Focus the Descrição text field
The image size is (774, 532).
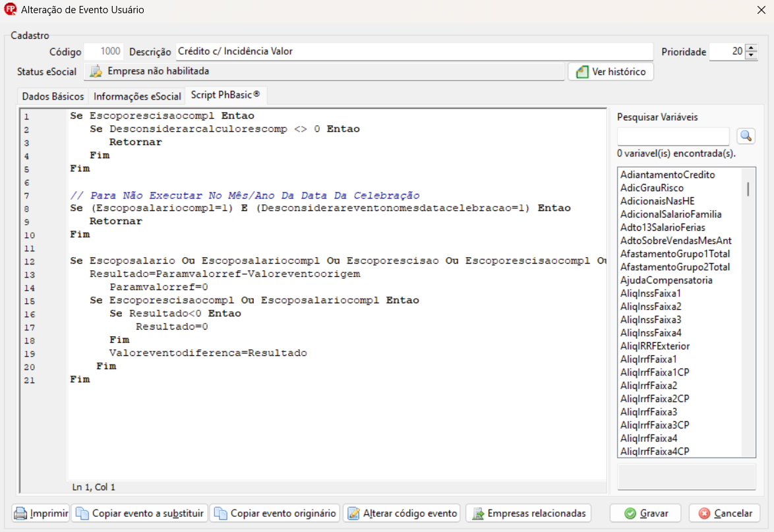click(414, 51)
